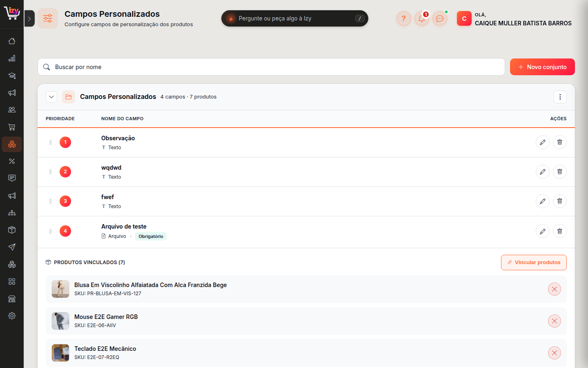
Task: Click the Obrigatório badge
Action: (x=151, y=236)
